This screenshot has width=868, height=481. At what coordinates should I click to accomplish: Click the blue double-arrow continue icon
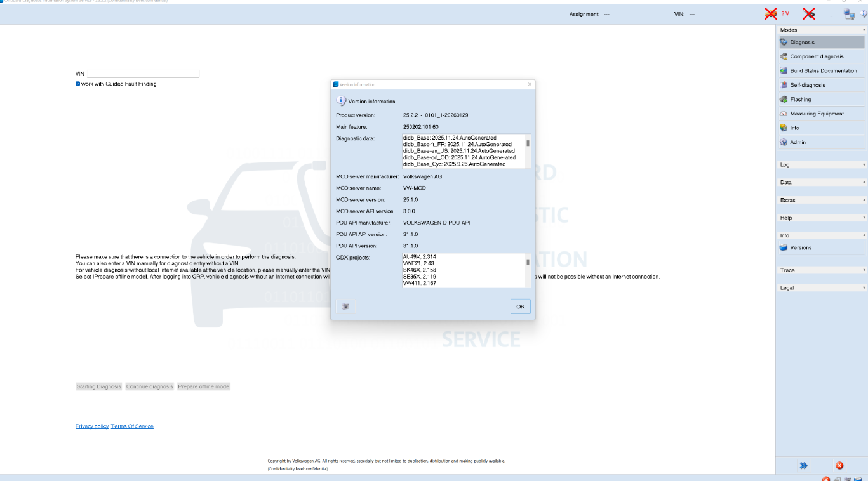pos(803,465)
